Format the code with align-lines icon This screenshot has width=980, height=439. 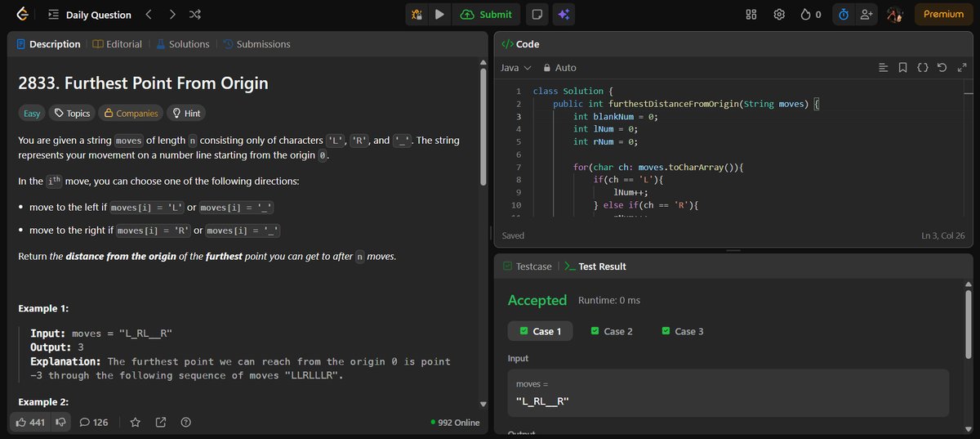(x=883, y=68)
